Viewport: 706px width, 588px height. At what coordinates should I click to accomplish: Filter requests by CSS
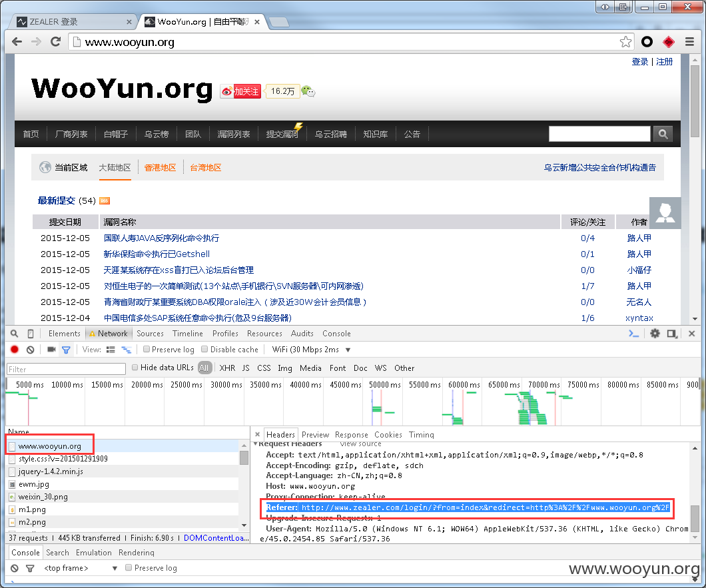pos(264,368)
